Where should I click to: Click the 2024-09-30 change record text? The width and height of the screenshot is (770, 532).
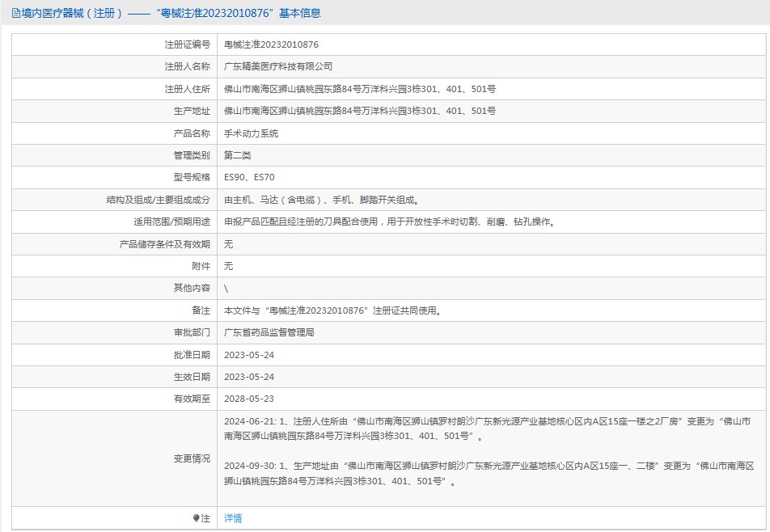coord(489,474)
